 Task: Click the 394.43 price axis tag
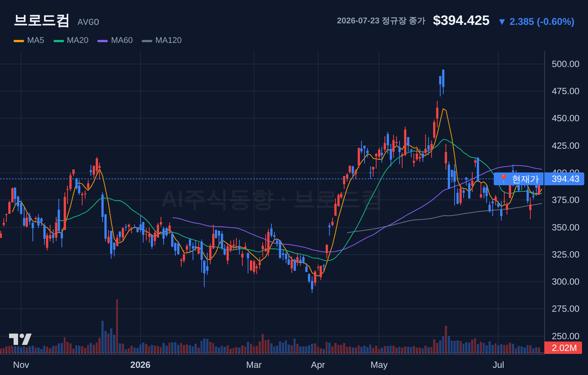click(x=565, y=179)
